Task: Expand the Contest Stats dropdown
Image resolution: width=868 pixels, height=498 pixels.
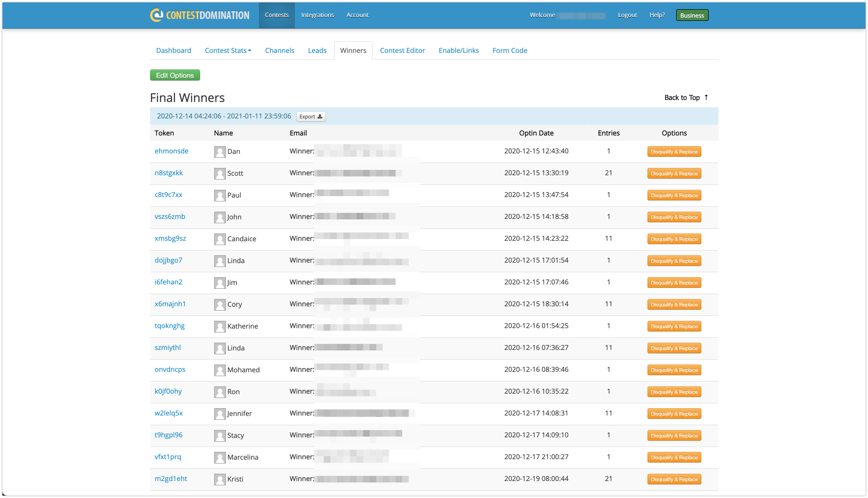Action: click(228, 50)
